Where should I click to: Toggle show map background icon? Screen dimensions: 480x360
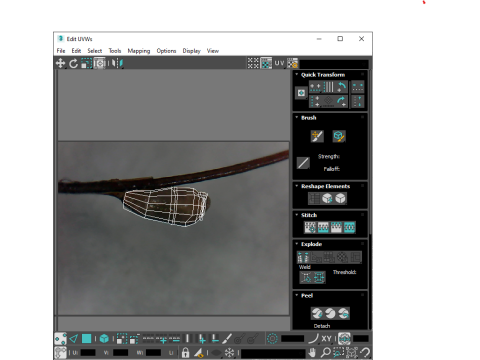(266, 63)
